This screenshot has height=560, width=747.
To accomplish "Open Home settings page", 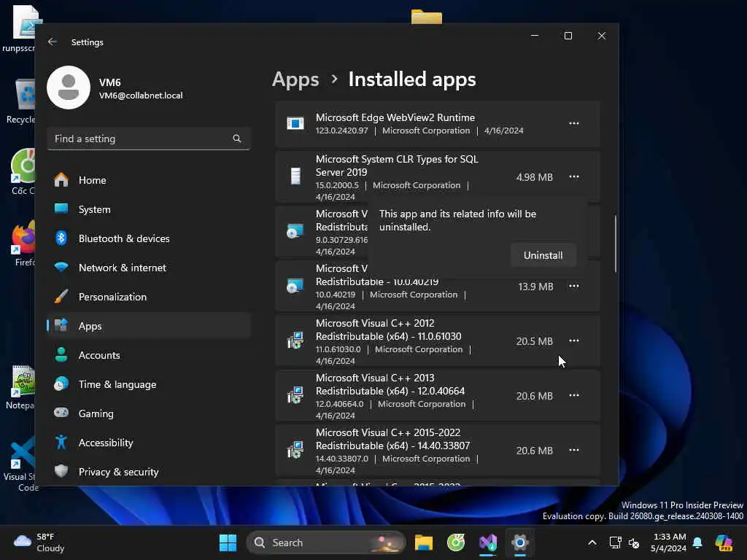I will [149, 180].
